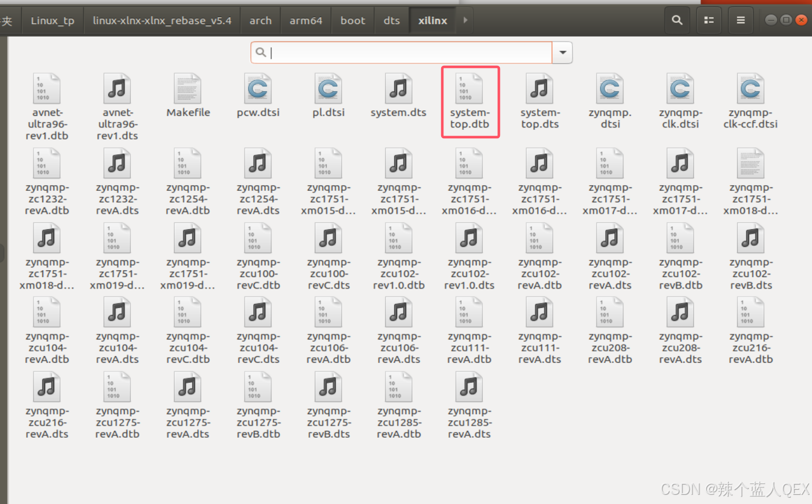This screenshot has width=812, height=504.
Task: Select zynqmp-zcu106-revA.dtb file icon
Action: (329, 313)
